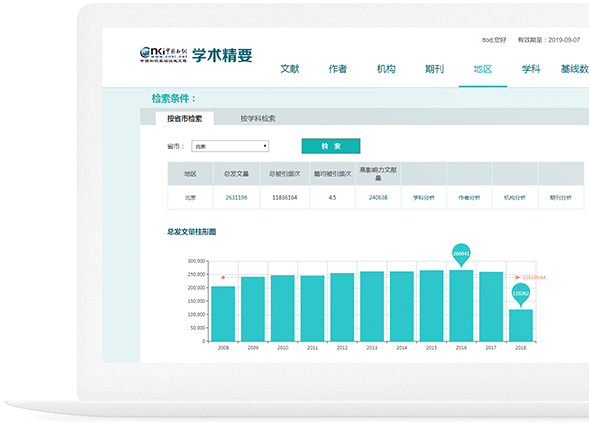Viewport: 589px width, 428px height.
Task: Click the orange average line arrow marker
Action: pyautogui.click(x=517, y=277)
